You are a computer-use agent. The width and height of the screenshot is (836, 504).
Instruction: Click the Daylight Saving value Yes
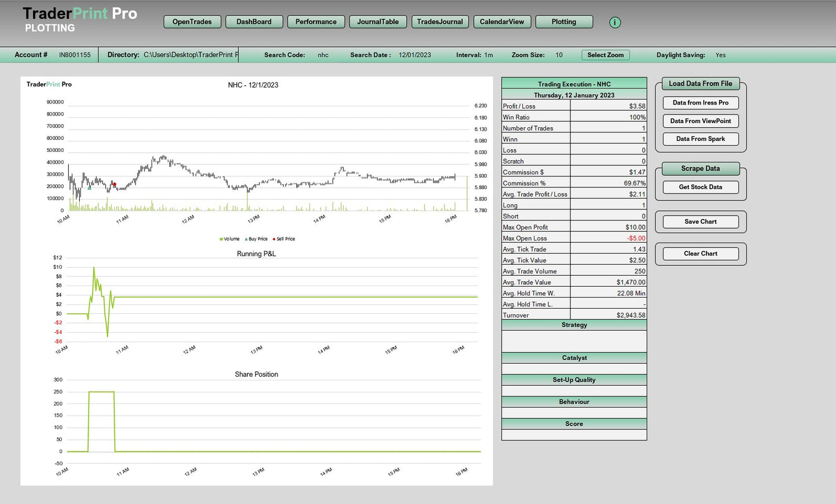pyautogui.click(x=720, y=55)
